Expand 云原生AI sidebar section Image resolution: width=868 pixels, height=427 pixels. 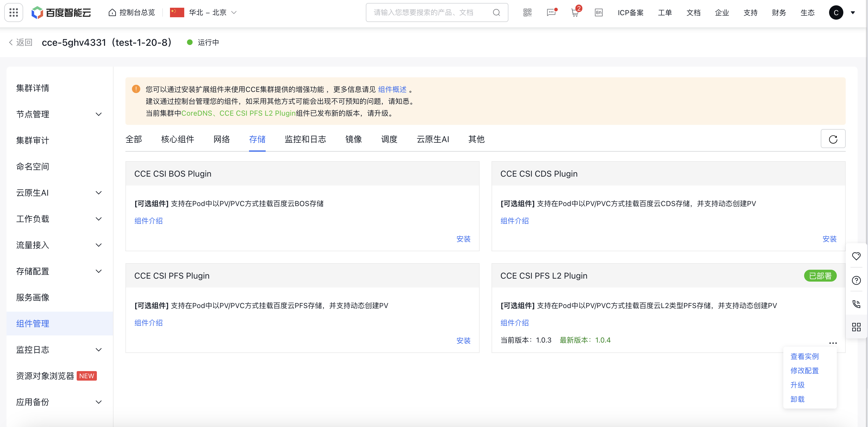click(x=60, y=193)
